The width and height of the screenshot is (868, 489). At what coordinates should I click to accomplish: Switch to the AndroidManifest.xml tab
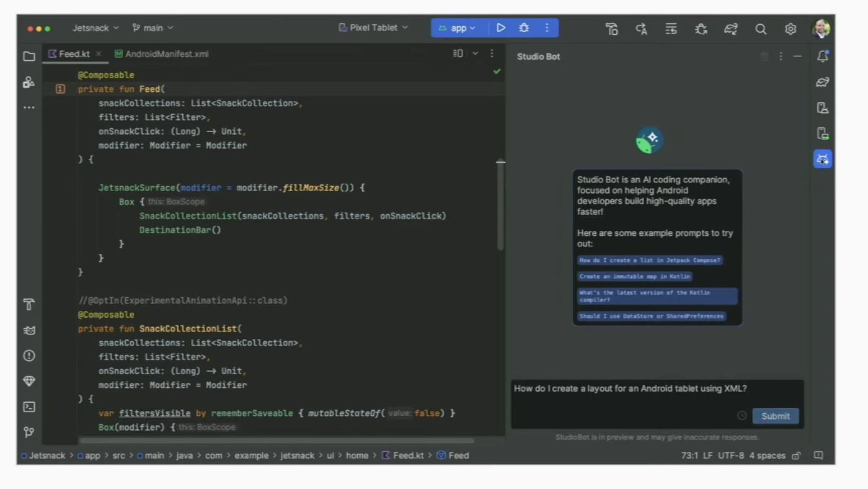tap(166, 54)
